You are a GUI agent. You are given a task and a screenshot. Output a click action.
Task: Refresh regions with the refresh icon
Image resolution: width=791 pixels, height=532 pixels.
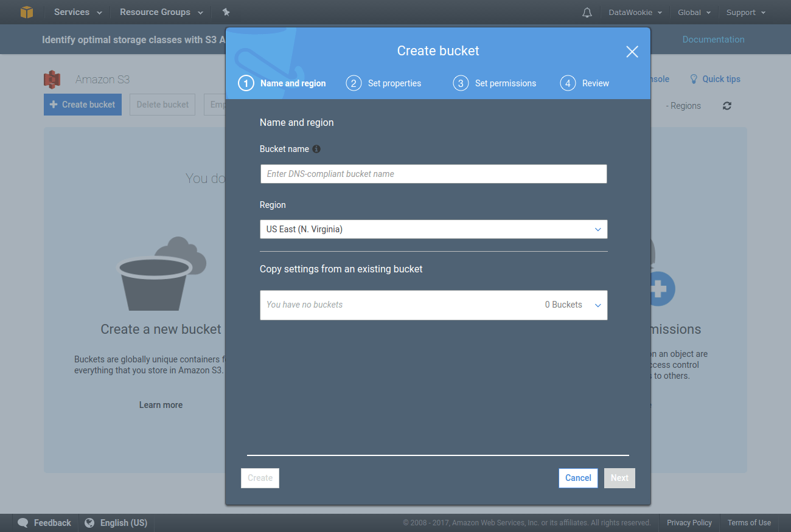pyautogui.click(x=727, y=105)
